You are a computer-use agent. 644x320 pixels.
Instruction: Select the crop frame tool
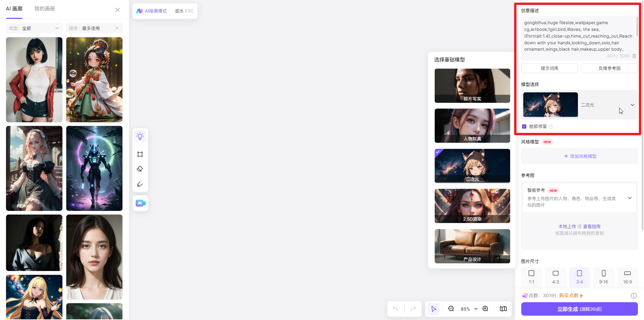coord(140,154)
